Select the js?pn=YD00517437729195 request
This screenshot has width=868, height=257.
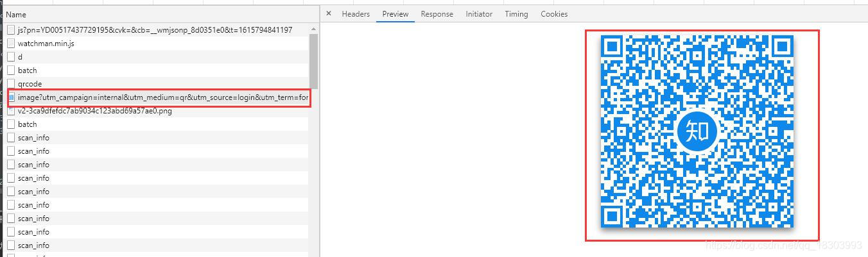(x=155, y=30)
